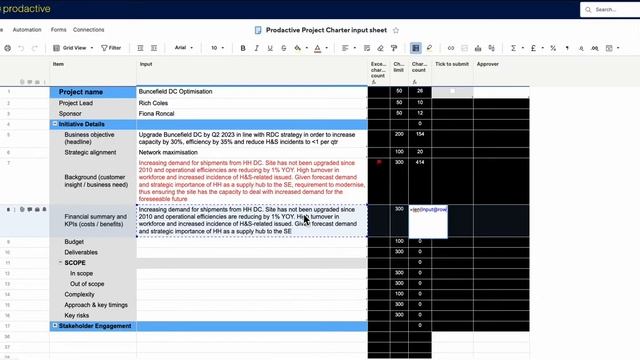This screenshot has width=640, height=360.
Task: Click the indent icon in the toolbar
Action: point(154,48)
